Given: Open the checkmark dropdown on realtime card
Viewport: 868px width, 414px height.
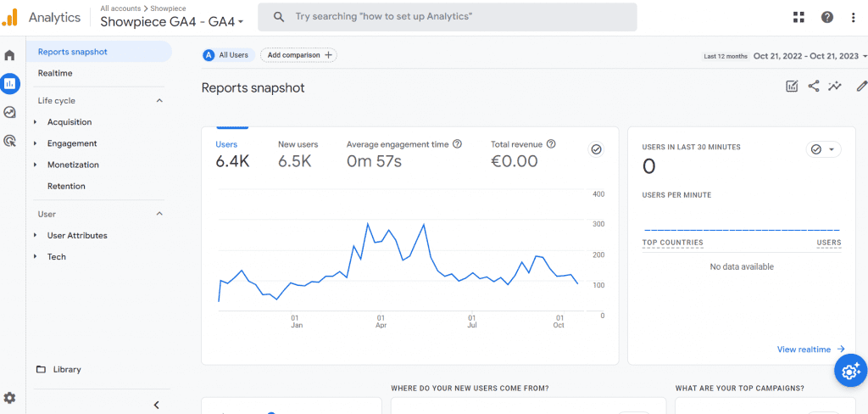Looking at the screenshot, I should point(823,149).
